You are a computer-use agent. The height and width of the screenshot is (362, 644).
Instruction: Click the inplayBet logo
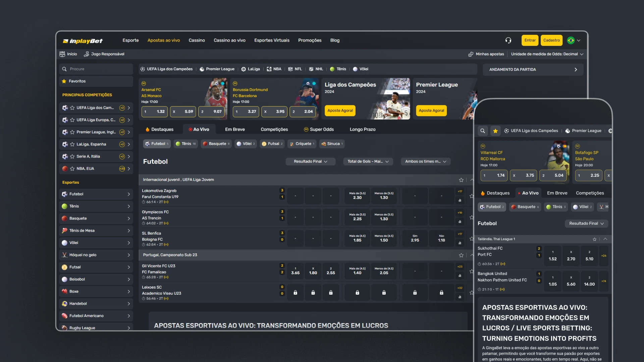83,41
